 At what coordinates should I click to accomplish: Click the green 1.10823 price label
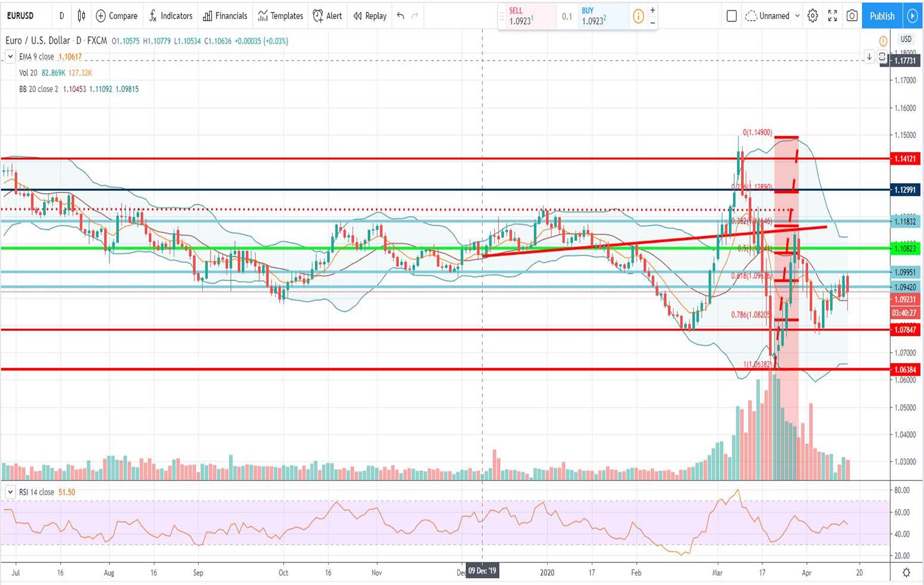[904, 249]
